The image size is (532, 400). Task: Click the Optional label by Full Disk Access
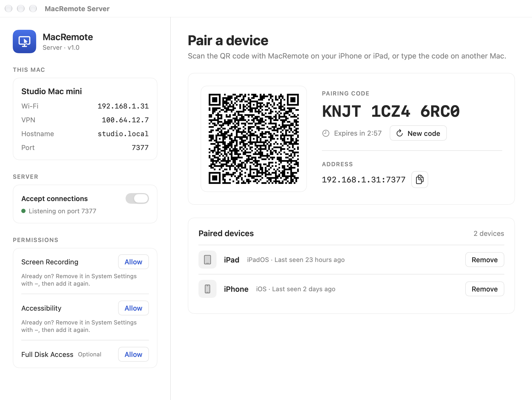tap(90, 355)
